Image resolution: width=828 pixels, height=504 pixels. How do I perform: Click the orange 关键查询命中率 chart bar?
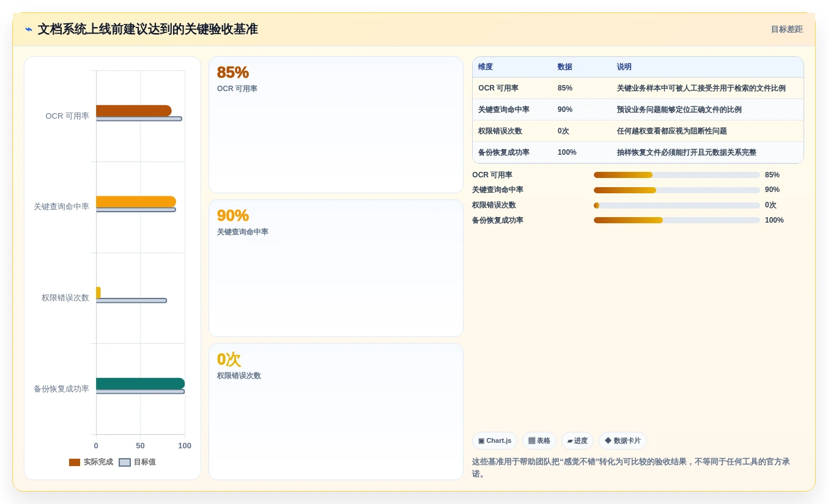[136, 202]
